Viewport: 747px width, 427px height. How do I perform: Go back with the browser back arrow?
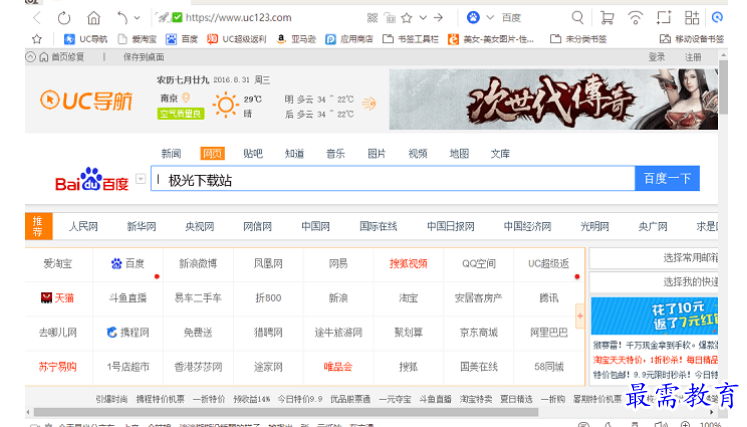coord(37,18)
